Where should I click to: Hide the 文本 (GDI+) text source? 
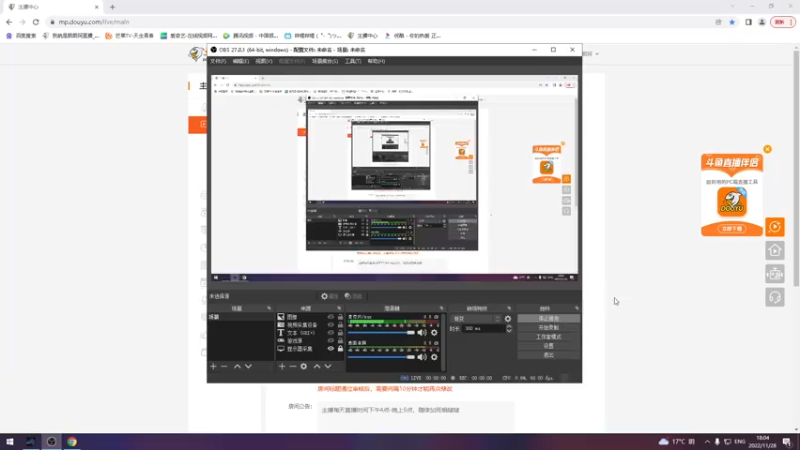pyautogui.click(x=331, y=333)
